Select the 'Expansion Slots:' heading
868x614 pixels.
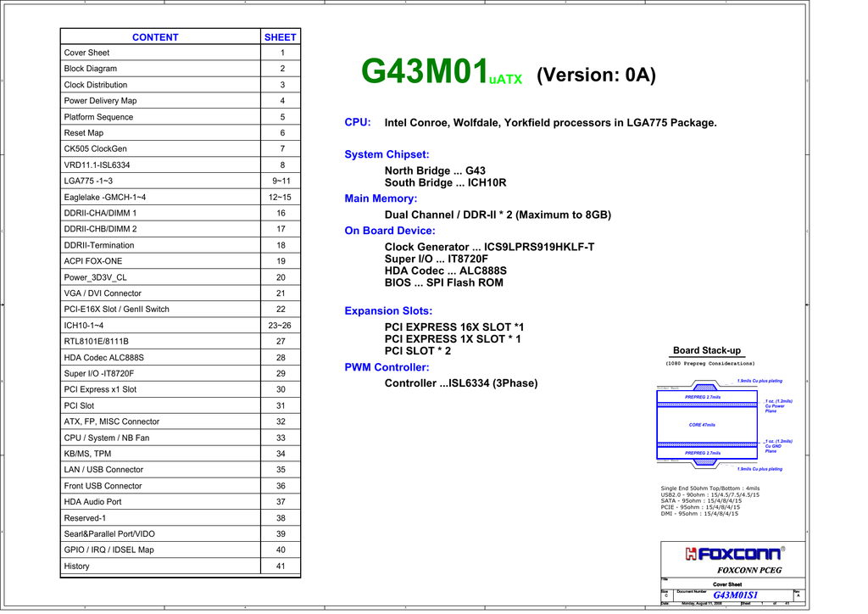pos(388,310)
